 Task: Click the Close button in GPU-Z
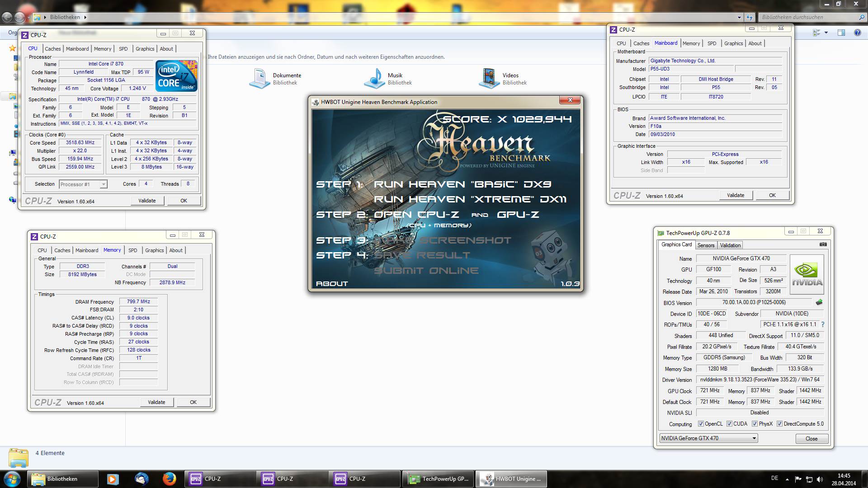(811, 438)
